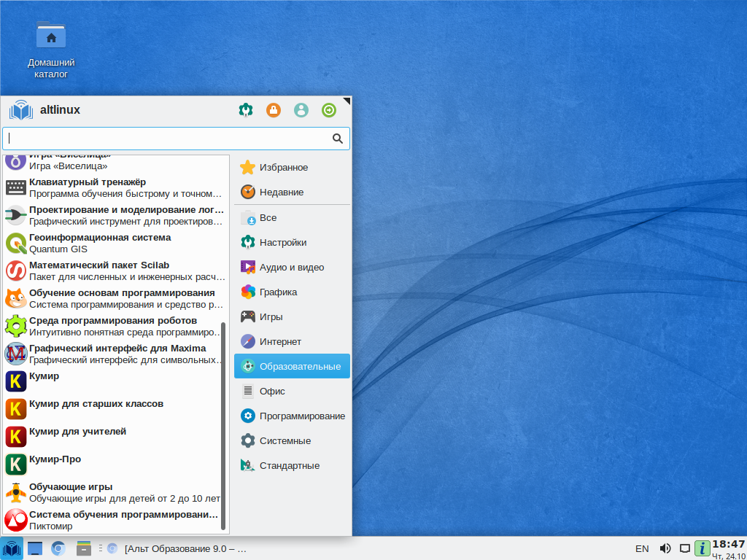Start the keyboard trainer program

(x=87, y=187)
